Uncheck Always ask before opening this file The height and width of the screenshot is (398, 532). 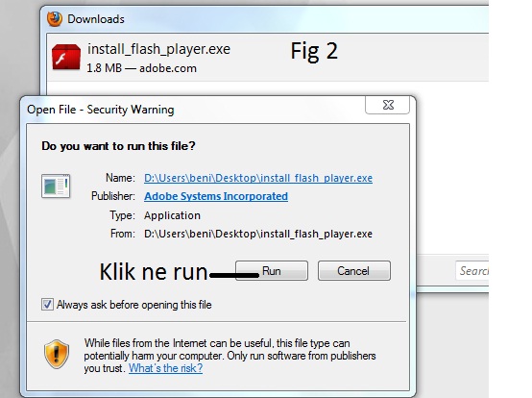[47, 305]
